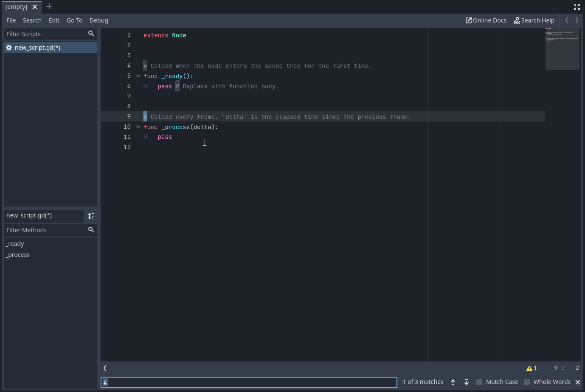The image size is (585, 392).
Task: Enable the Match Case option
Action: (x=479, y=382)
